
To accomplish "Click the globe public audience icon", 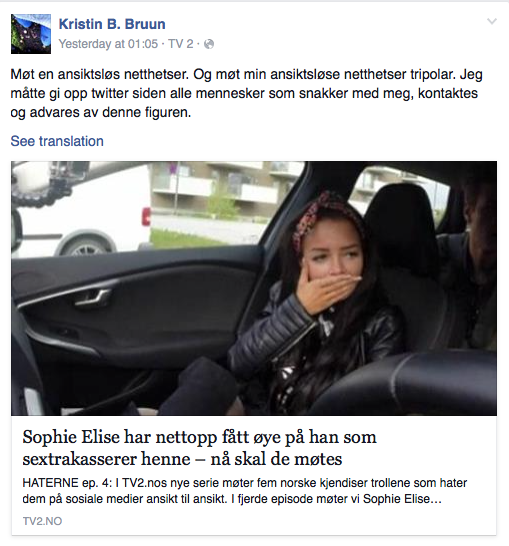I will coord(209,44).
